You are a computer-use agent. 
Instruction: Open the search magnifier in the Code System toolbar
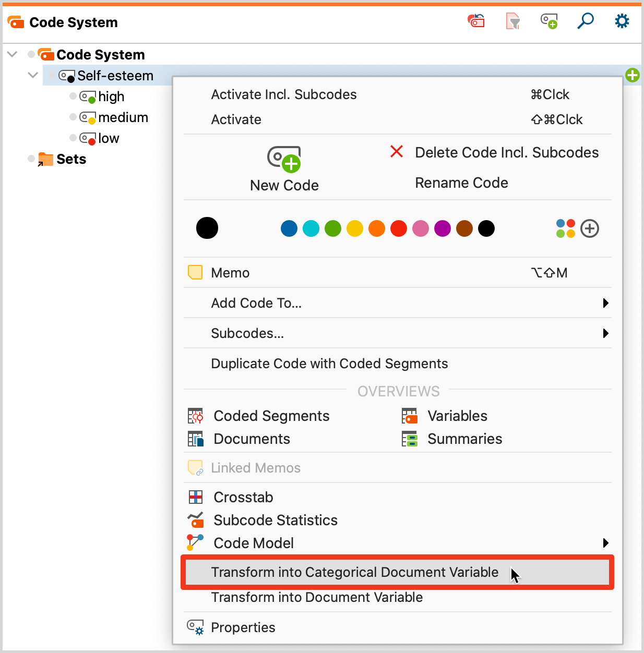(586, 21)
